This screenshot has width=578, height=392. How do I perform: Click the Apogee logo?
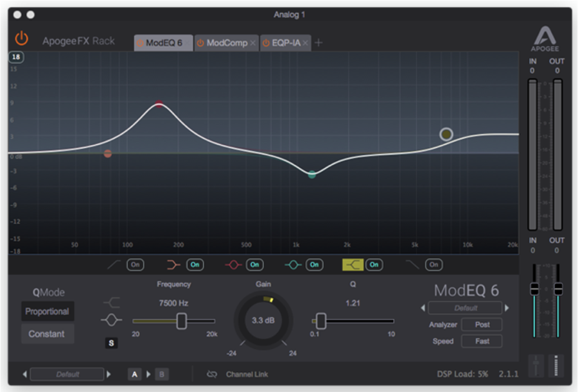(x=545, y=38)
